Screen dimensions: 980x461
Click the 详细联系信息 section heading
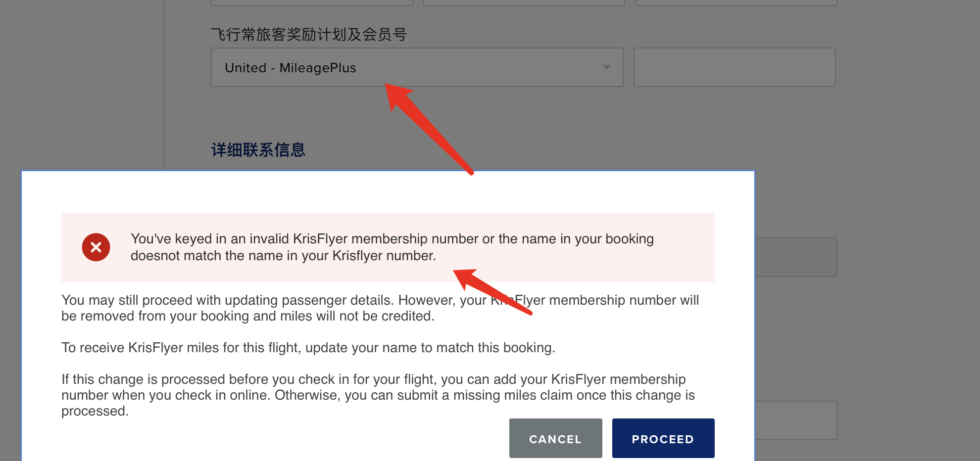click(258, 150)
